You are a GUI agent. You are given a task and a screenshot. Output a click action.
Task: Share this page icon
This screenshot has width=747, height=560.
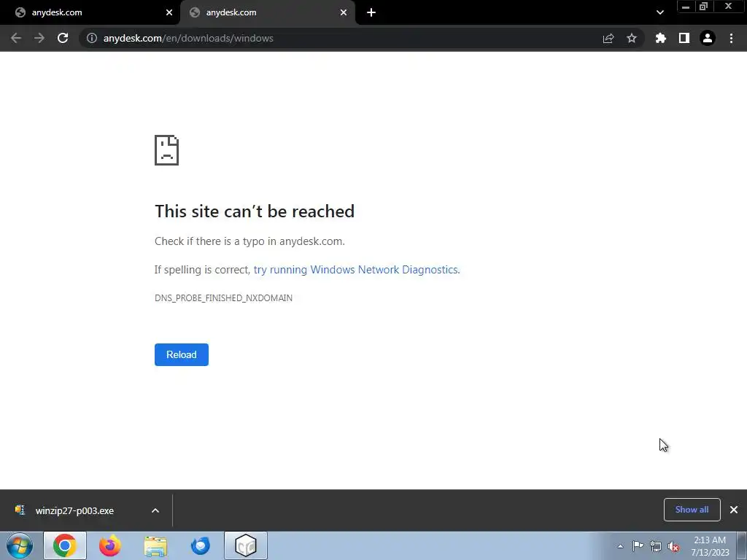[608, 38]
